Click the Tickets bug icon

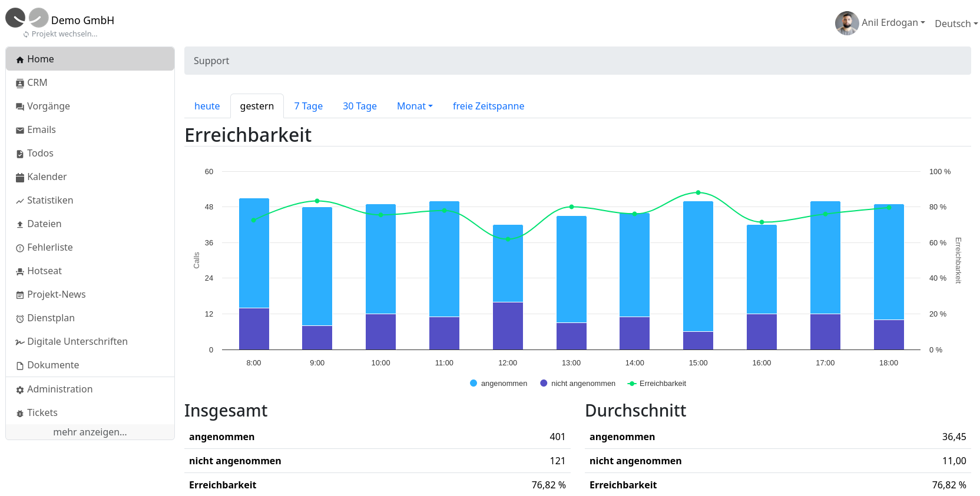tap(20, 414)
